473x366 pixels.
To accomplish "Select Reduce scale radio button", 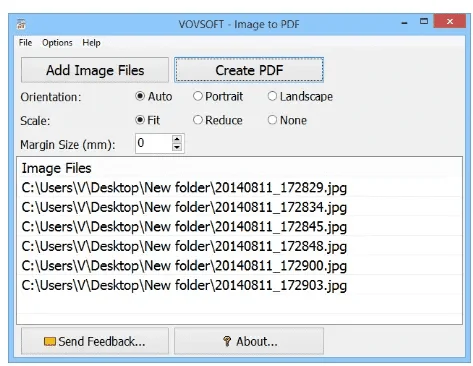I will click(198, 120).
